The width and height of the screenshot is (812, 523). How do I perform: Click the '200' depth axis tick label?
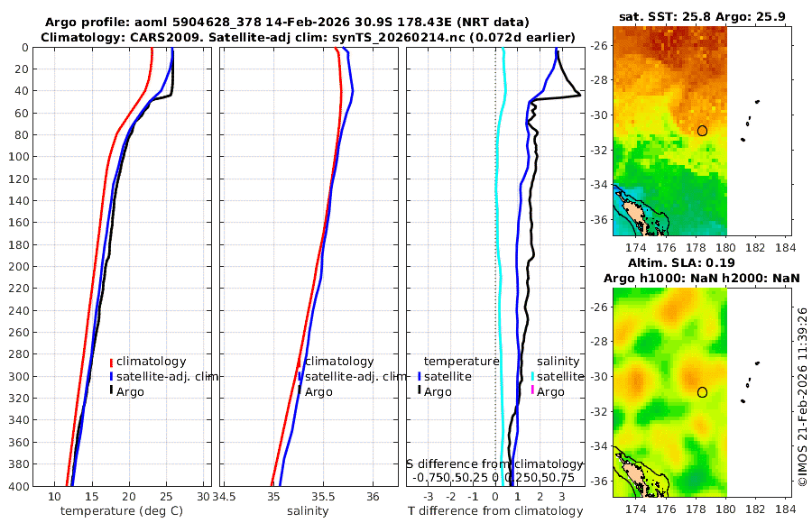point(19,266)
